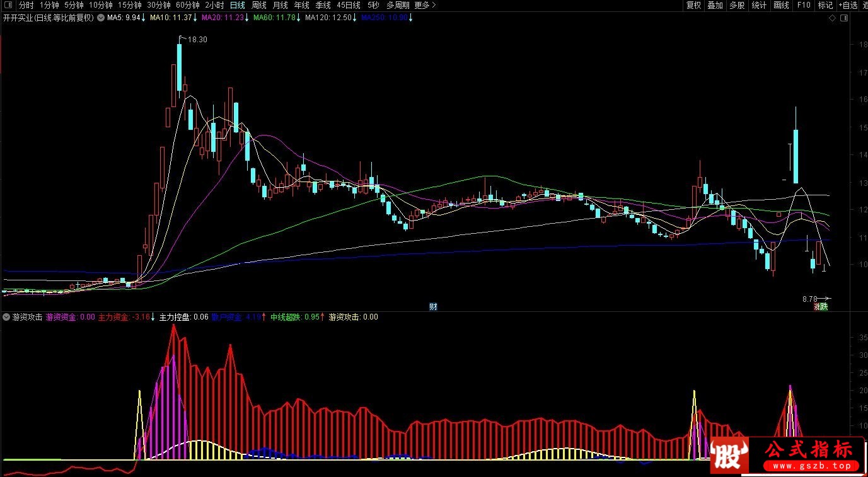This screenshot has width=868, height=477.
Task: Add stock via +自选 button
Action: click(x=848, y=5)
